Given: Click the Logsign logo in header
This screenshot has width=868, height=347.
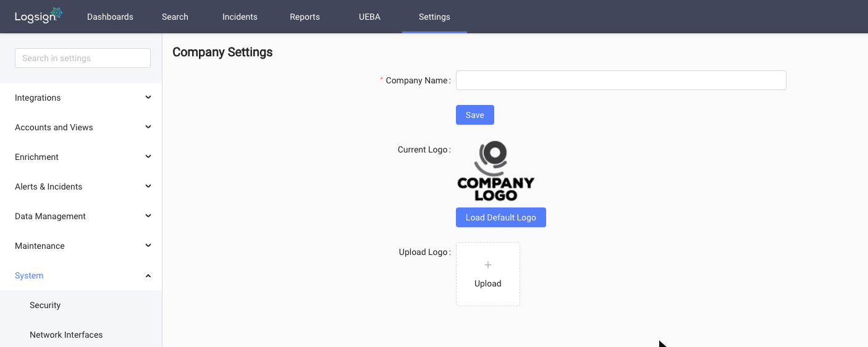Looking at the screenshot, I should pyautogui.click(x=38, y=15).
